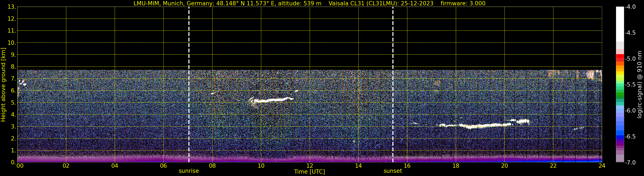Viewport: 644px width, 176px height.
Task: Click the -7.0 colorbar tick label
Action: pyautogui.click(x=630, y=162)
